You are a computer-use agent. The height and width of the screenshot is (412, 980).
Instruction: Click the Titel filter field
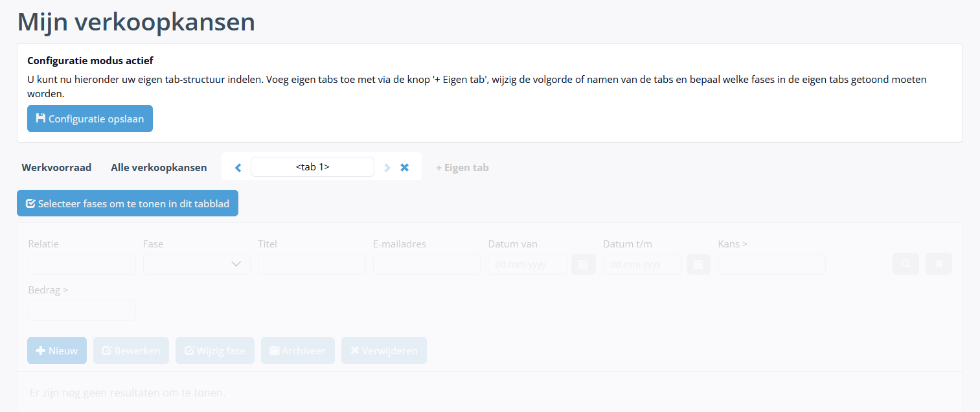[x=312, y=264]
